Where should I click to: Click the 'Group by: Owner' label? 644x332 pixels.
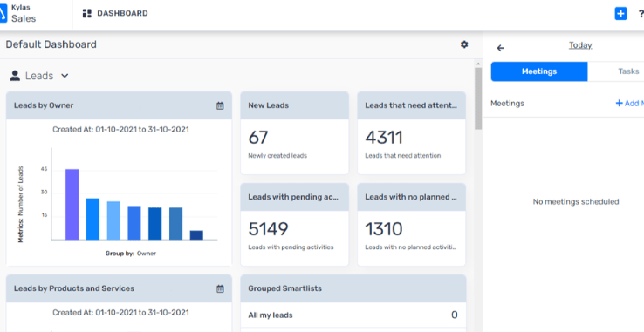131,254
